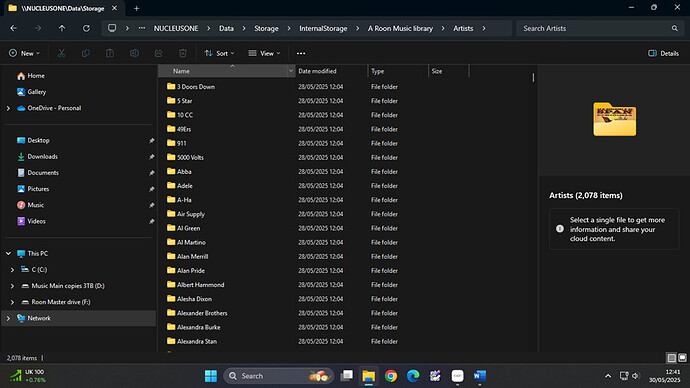Image resolution: width=690 pixels, height=388 pixels.
Task: Select the Alexandra Burke folder
Action: (198, 327)
